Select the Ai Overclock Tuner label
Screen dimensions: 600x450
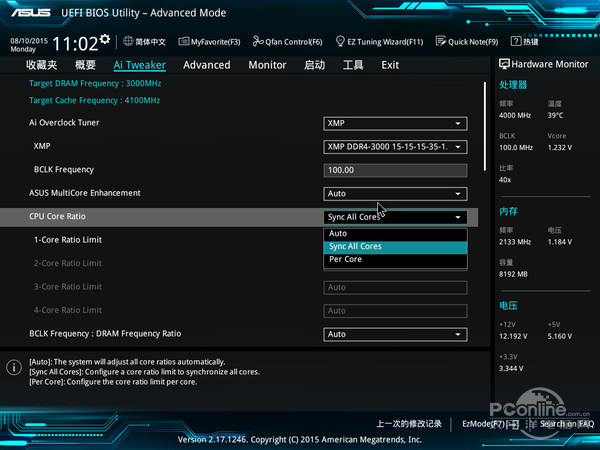click(64, 123)
